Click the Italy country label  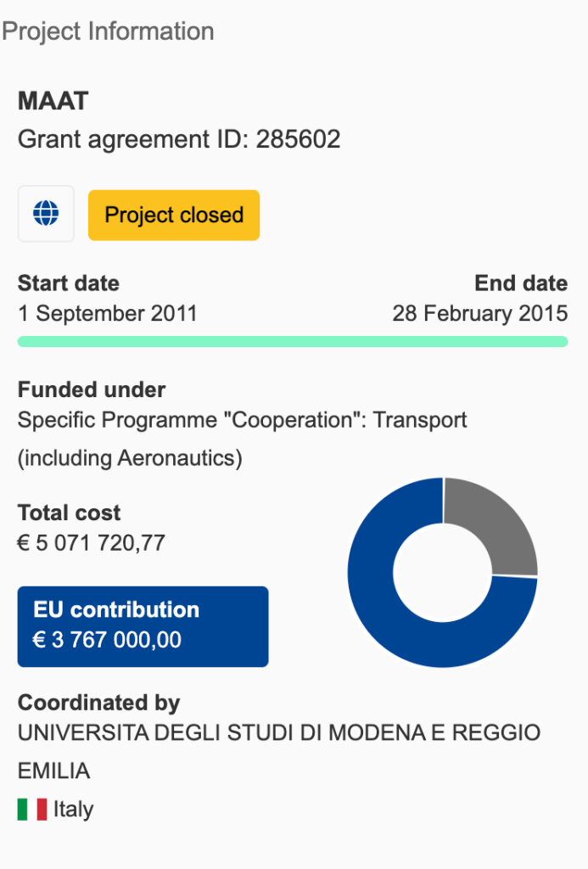click(73, 810)
